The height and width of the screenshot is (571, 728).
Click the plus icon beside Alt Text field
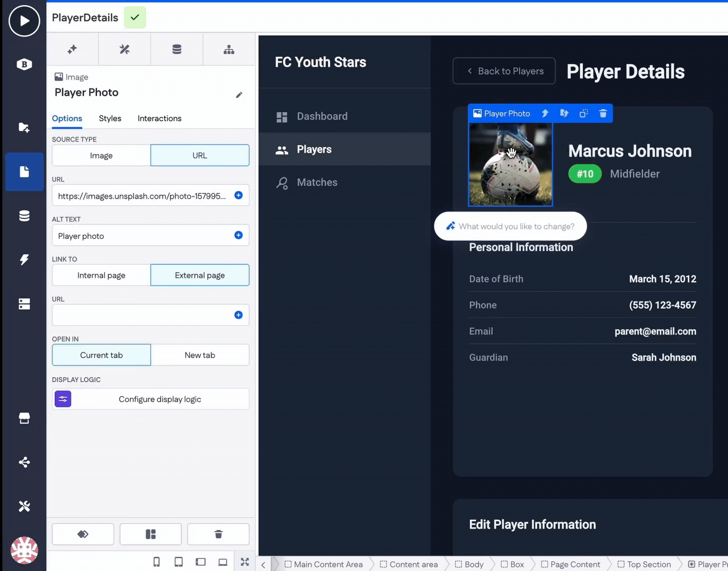point(238,235)
